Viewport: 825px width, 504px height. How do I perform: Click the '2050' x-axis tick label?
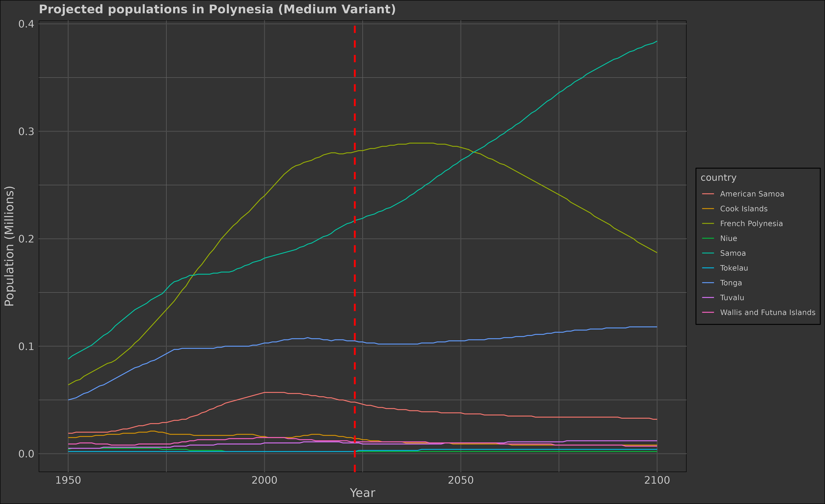point(461,481)
